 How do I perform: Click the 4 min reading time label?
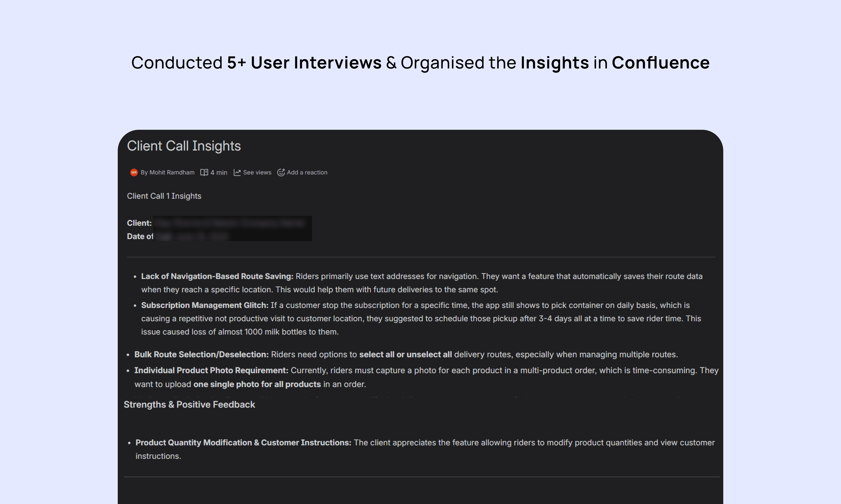click(x=219, y=172)
